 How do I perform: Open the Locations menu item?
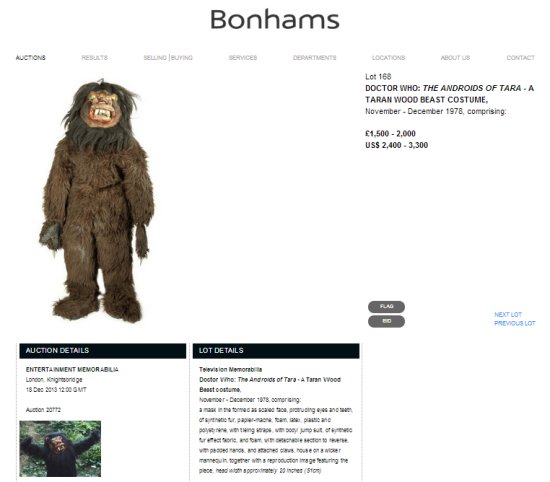pyautogui.click(x=388, y=58)
